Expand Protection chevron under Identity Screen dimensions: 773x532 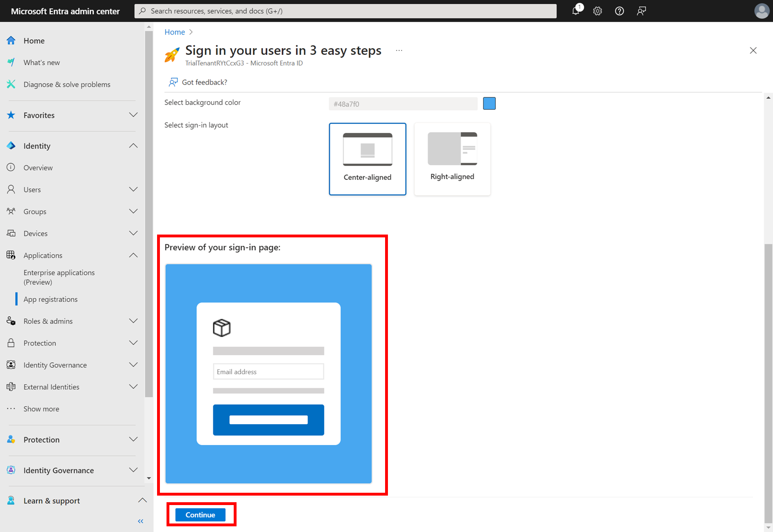(x=133, y=343)
